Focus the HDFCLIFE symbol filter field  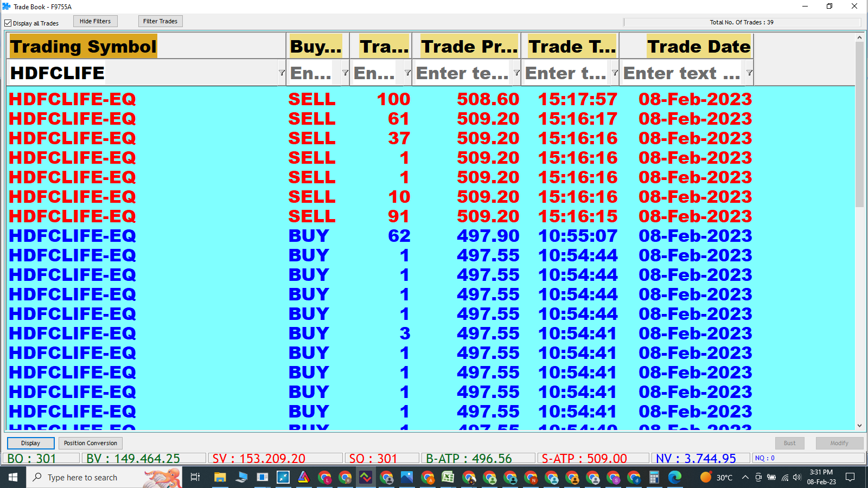pos(142,73)
